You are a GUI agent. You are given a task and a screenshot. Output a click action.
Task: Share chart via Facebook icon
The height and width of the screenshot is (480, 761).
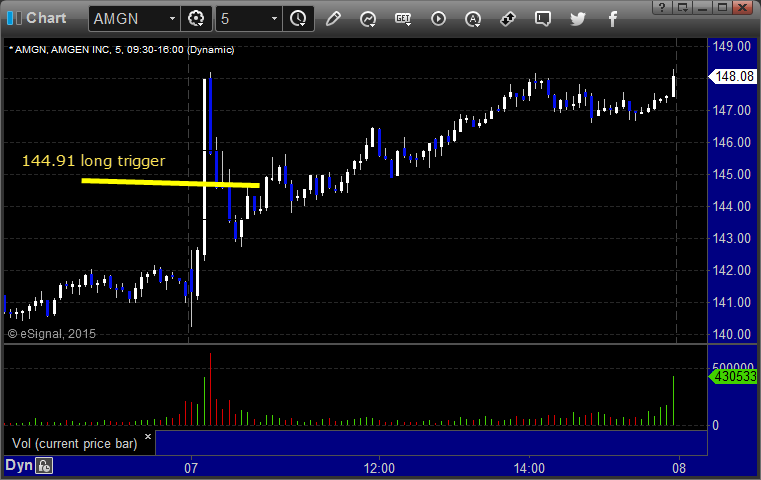(613, 19)
